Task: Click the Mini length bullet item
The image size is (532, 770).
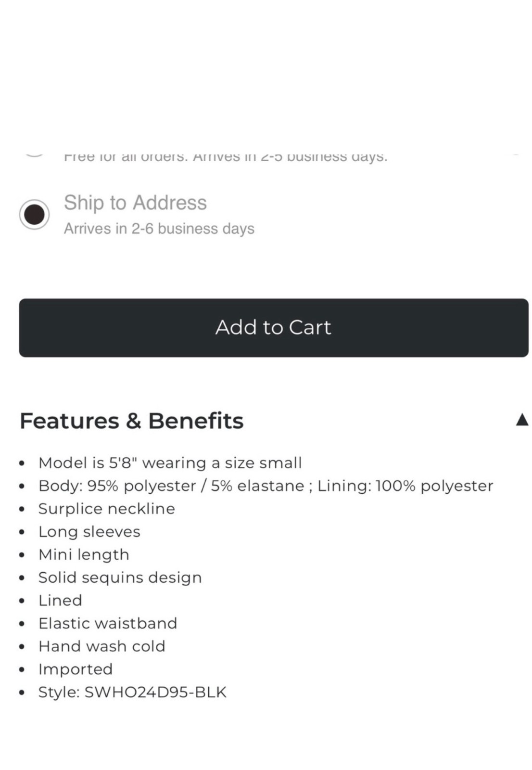Action: [x=84, y=555]
